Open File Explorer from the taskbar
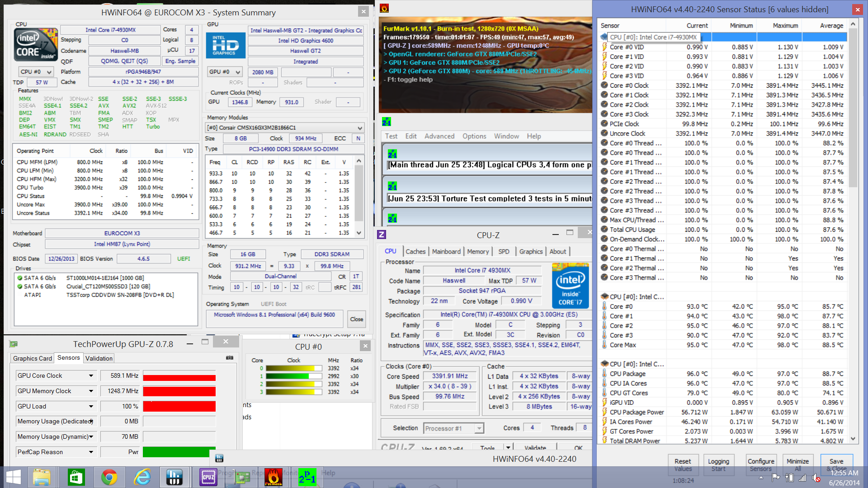This screenshot has height=488, width=868. tap(42, 477)
